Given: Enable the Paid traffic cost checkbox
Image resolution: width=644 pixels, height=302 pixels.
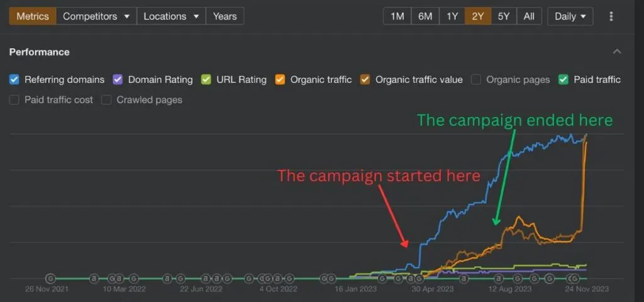Looking at the screenshot, I should pyautogui.click(x=14, y=100).
